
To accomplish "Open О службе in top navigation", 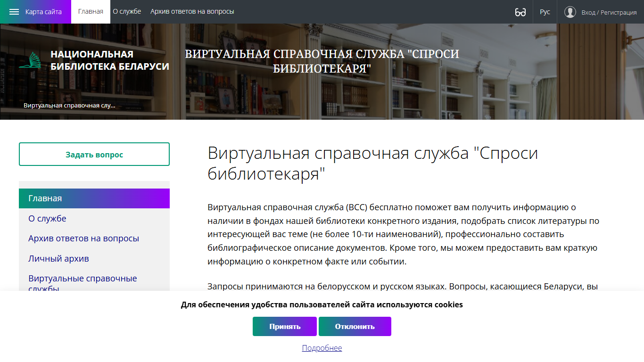I will coord(127,11).
